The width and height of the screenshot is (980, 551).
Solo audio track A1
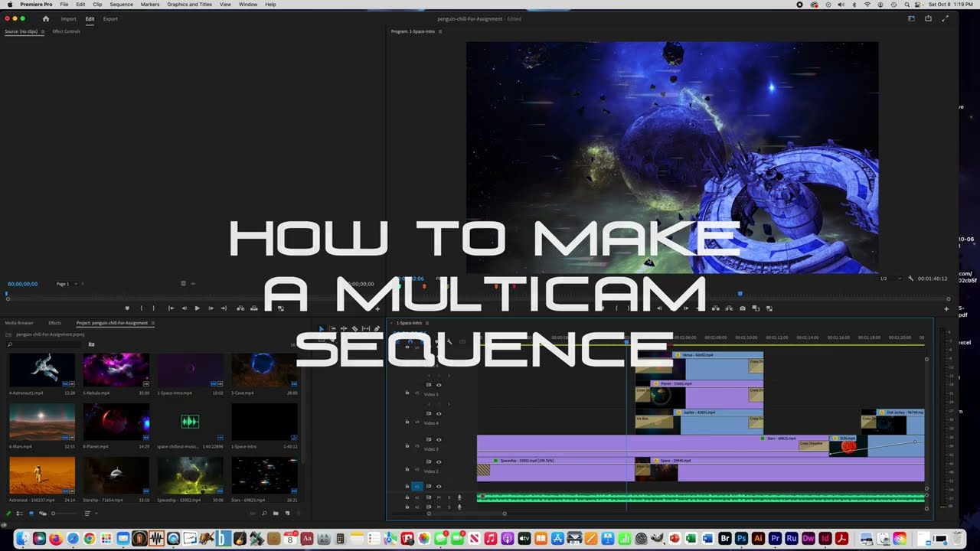point(449,497)
